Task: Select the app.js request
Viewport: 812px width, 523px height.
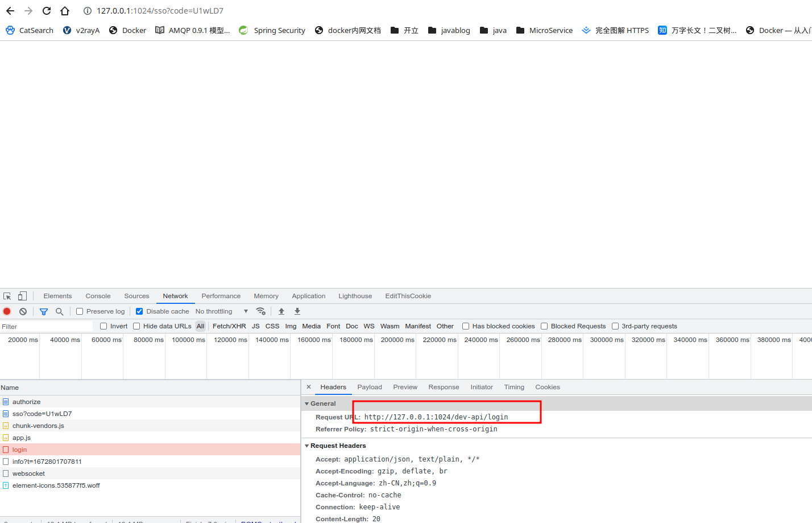Action: point(150,438)
